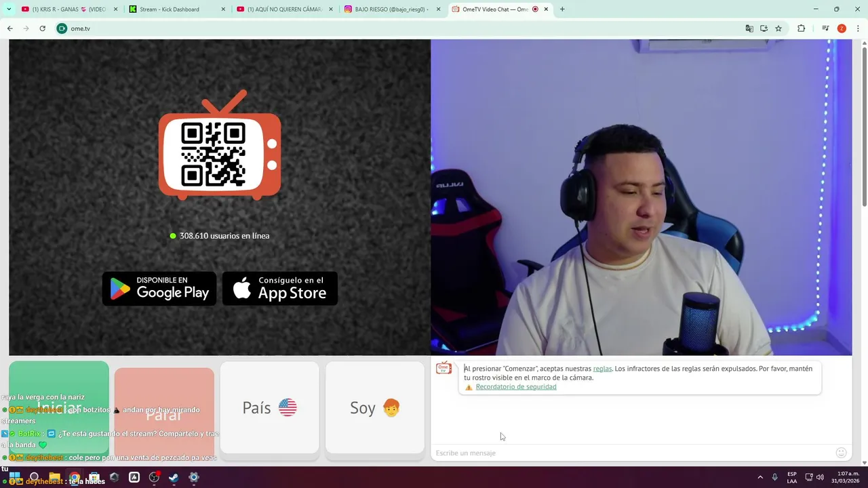Open the media controls icon in toolbar
Viewport: 868px width, 488px height.
click(x=825, y=28)
